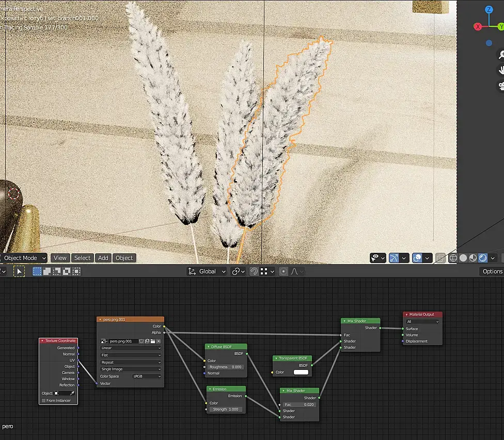
Task: Open the Object Mode dropdown
Action: (23, 258)
